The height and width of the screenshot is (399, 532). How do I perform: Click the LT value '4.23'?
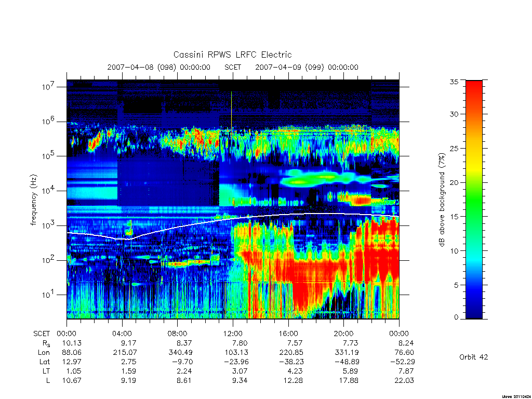pyautogui.click(x=295, y=371)
